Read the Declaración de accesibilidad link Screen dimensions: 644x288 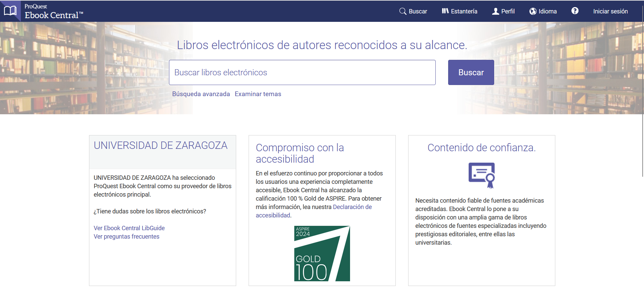coord(352,207)
